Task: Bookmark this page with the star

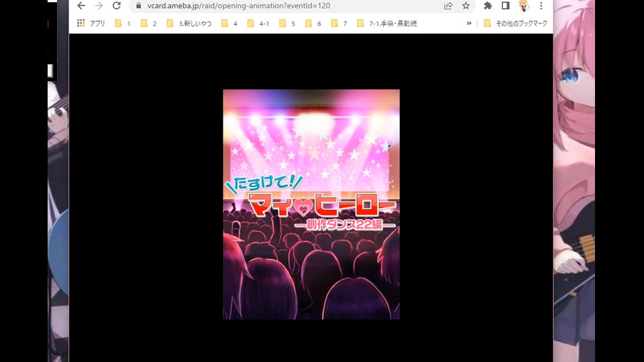Action: pyautogui.click(x=466, y=6)
